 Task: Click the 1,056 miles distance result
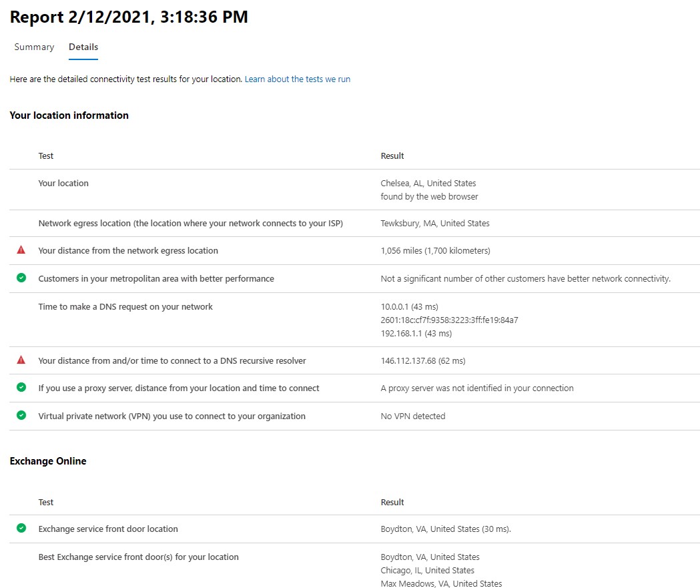pos(435,250)
